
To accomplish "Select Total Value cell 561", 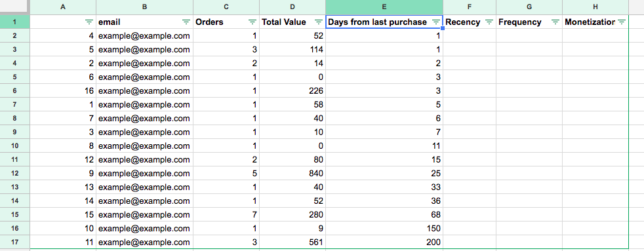I will 292,242.
